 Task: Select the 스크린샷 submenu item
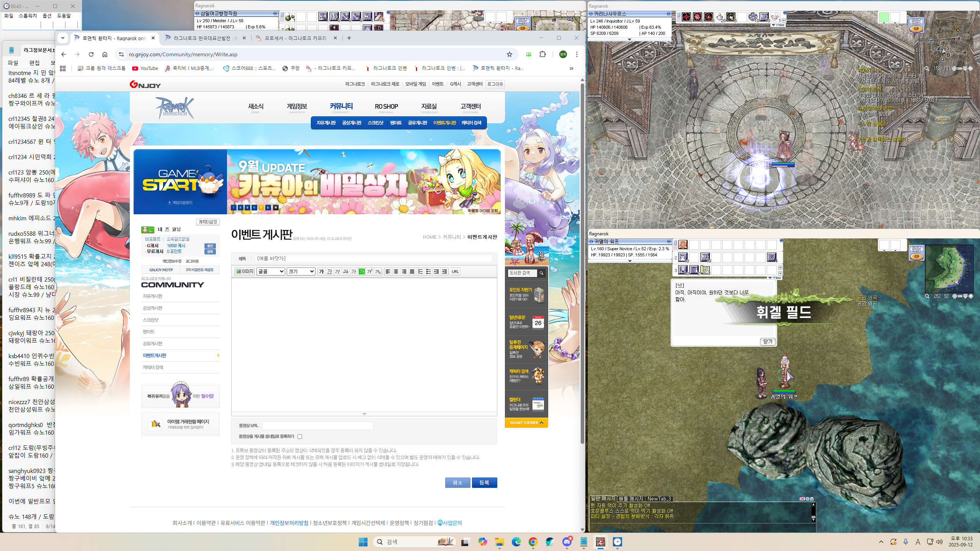tap(376, 123)
